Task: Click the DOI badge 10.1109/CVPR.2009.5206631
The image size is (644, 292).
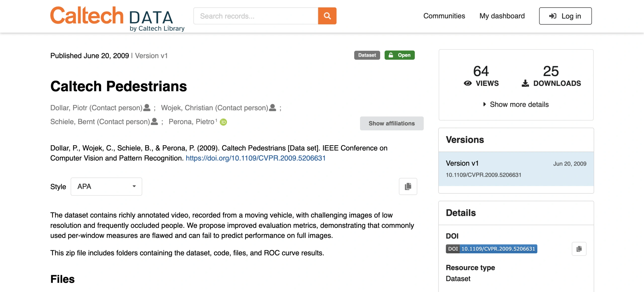Action: click(491, 249)
